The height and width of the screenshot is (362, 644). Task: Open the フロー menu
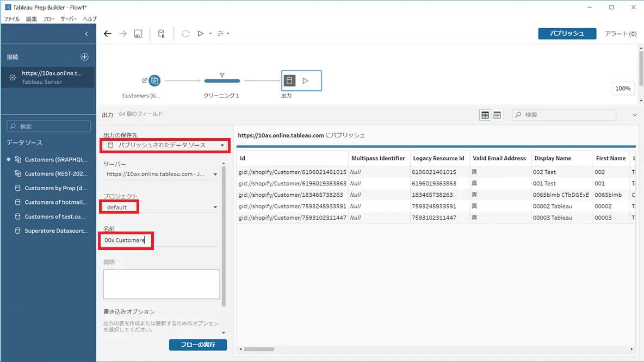48,19
